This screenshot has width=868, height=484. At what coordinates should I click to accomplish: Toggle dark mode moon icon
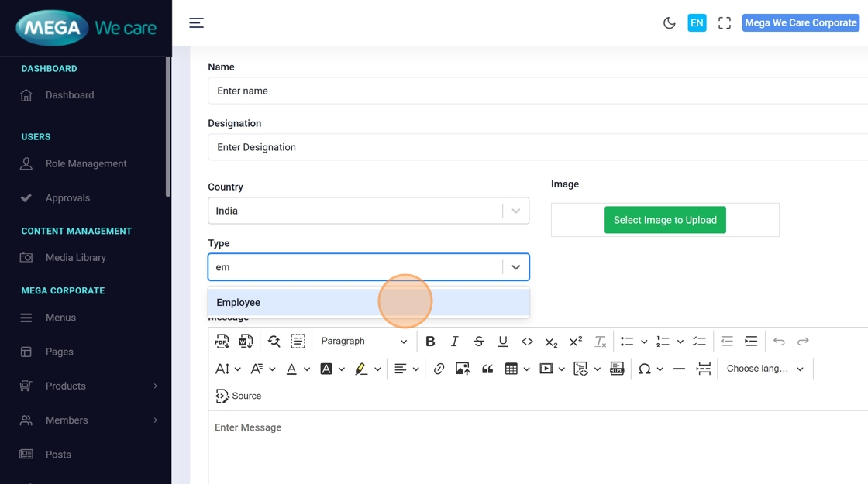click(670, 23)
